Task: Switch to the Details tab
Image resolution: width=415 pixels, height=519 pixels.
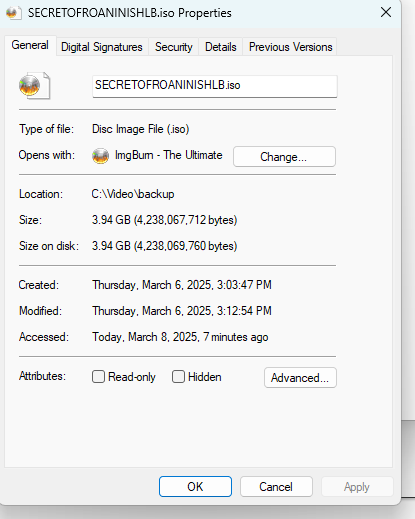Action: tap(221, 47)
